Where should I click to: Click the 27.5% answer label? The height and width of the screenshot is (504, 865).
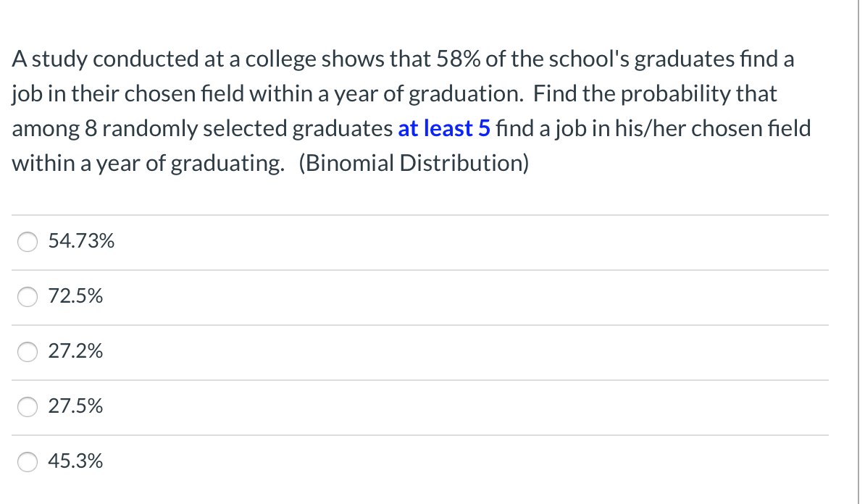(x=75, y=406)
